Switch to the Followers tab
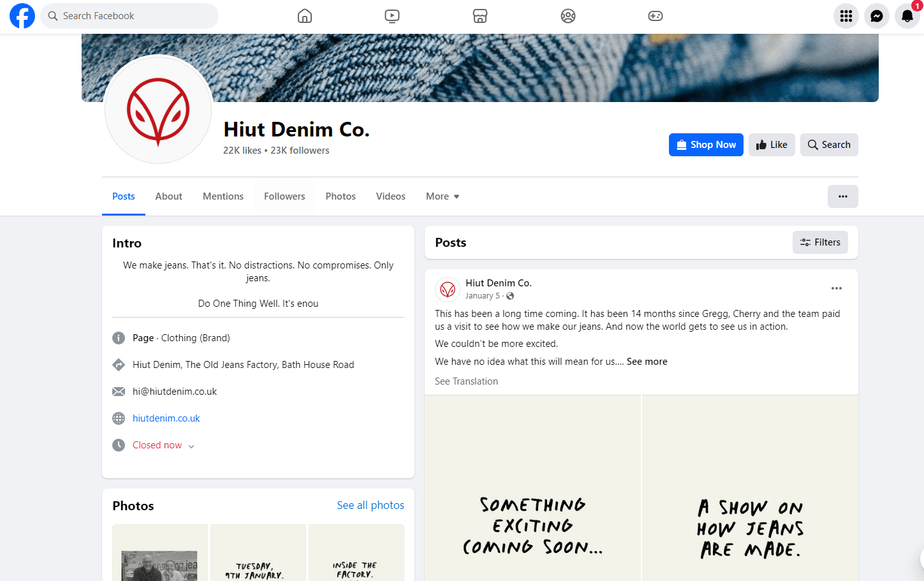 point(284,196)
